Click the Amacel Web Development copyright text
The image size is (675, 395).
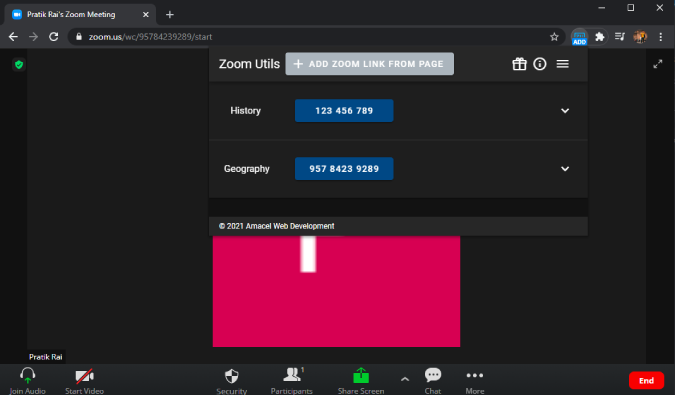276,226
